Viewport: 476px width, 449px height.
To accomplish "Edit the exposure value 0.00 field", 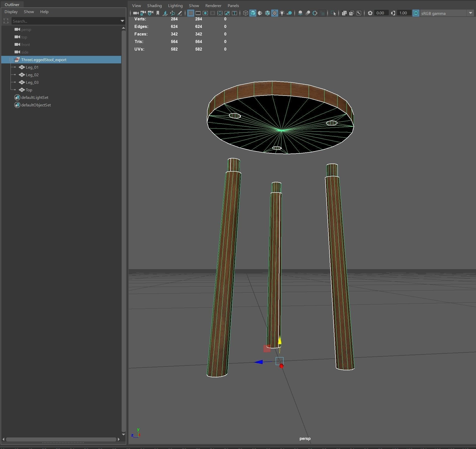I will click(382, 13).
